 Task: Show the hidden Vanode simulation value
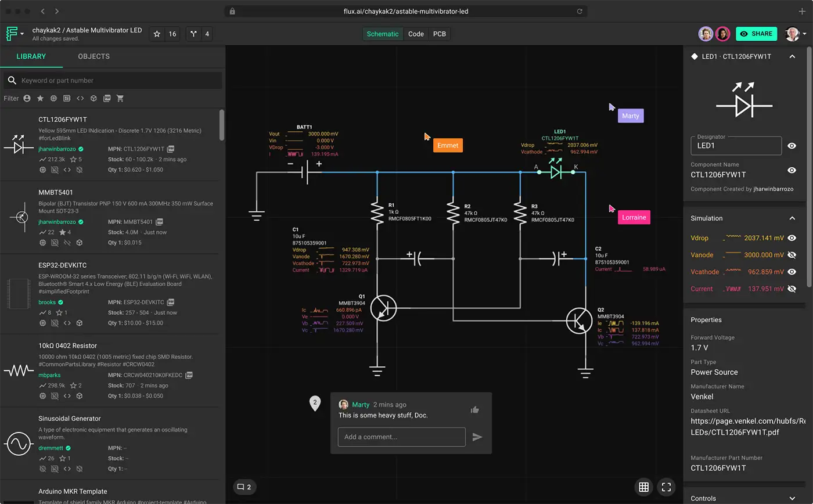(x=792, y=254)
